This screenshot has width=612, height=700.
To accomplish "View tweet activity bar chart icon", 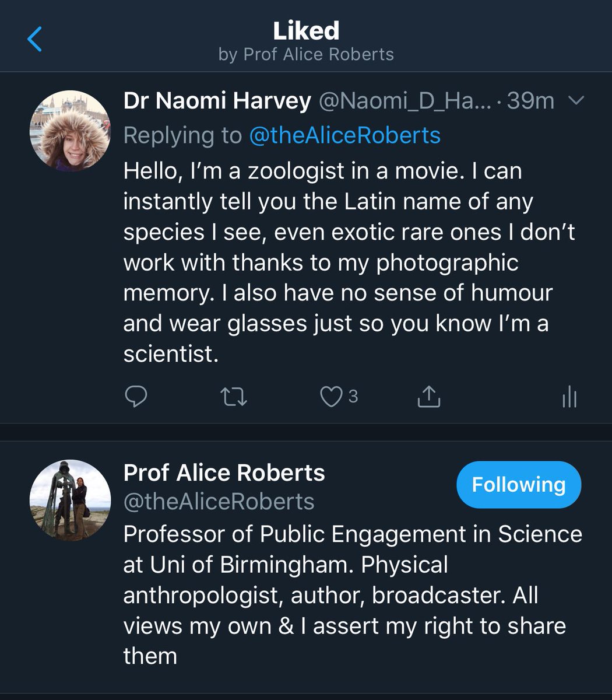I will click(x=569, y=397).
